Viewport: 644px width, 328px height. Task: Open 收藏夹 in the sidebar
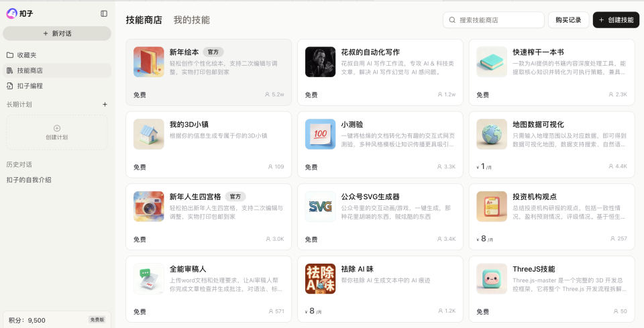pyautogui.click(x=56, y=55)
